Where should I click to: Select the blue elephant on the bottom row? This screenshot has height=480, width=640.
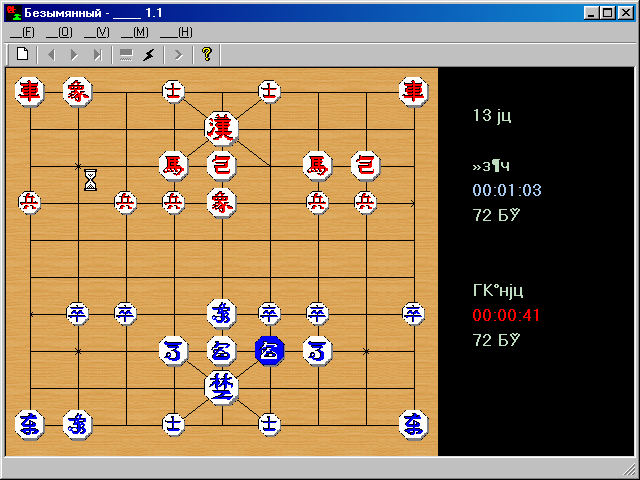tap(78, 425)
